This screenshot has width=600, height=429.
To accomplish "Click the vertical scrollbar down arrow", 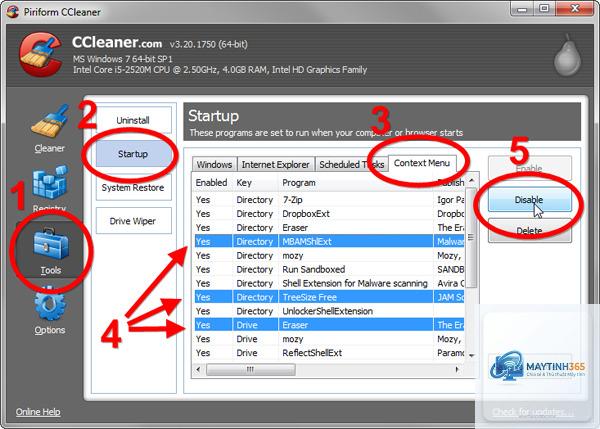I will tap(471, 355).
